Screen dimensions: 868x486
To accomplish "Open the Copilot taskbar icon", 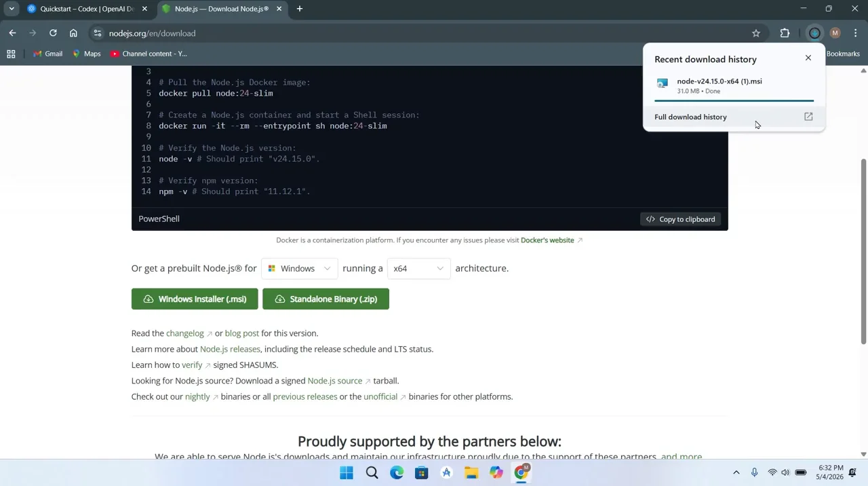I will pyautogui.click(x=496, y=473).
